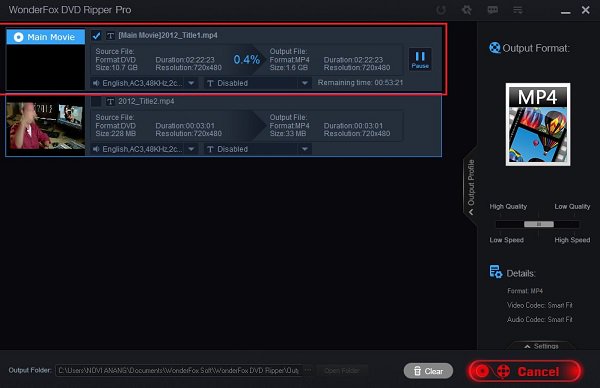Open the settings gear in title bar
The width and height of the screenshot is (600, 388).
point(467,10)
